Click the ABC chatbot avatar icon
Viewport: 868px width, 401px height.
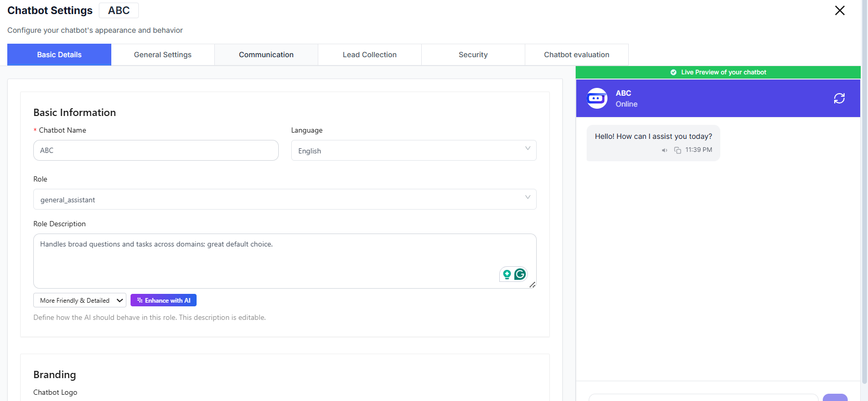(x=597, y=98)
